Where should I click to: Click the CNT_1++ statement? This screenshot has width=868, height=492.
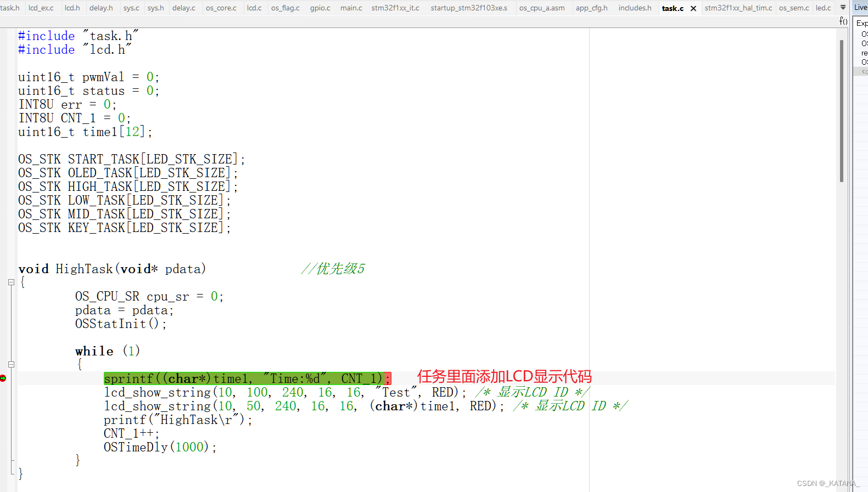tap(131, 433)
